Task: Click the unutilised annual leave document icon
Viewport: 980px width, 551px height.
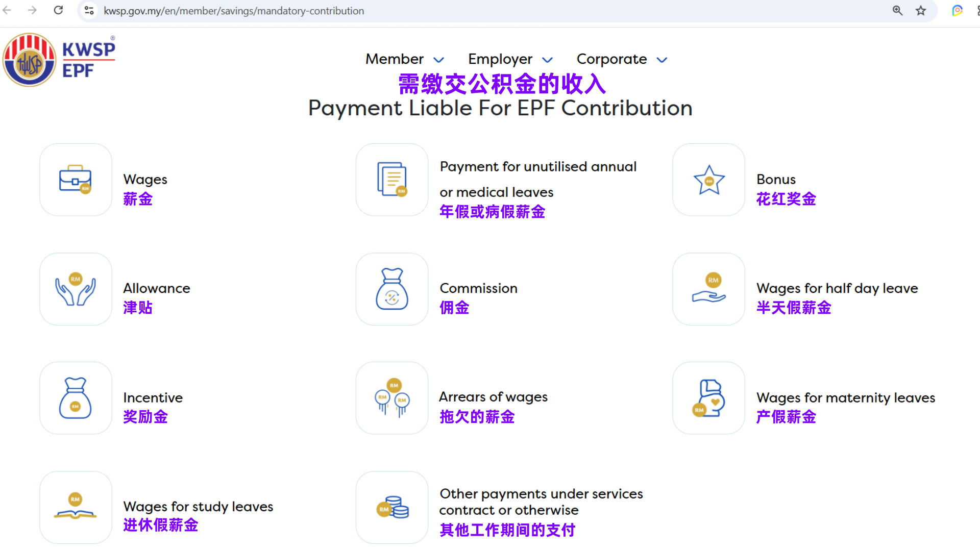Action: pyautogui.click(x=392, y=180)
